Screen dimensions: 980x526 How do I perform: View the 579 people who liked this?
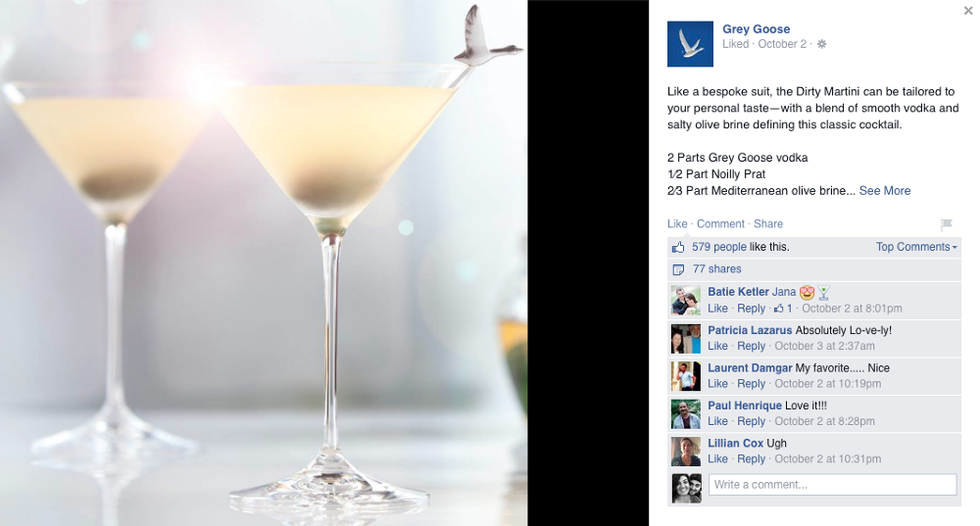click(x=718, y=247)
